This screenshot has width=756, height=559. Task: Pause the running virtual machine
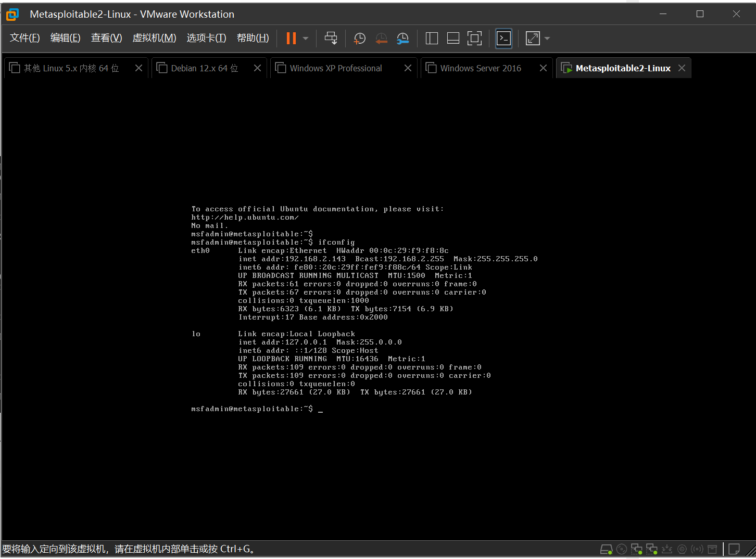pos(291,38)
